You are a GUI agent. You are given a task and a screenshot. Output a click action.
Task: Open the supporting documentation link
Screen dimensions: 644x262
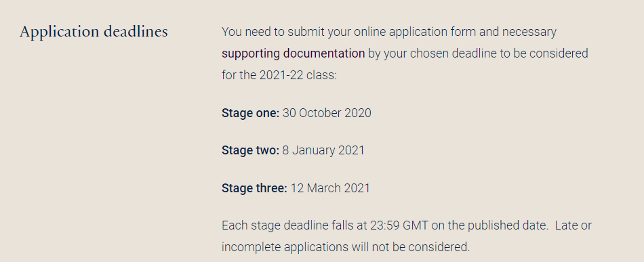(x=294, y=53)
